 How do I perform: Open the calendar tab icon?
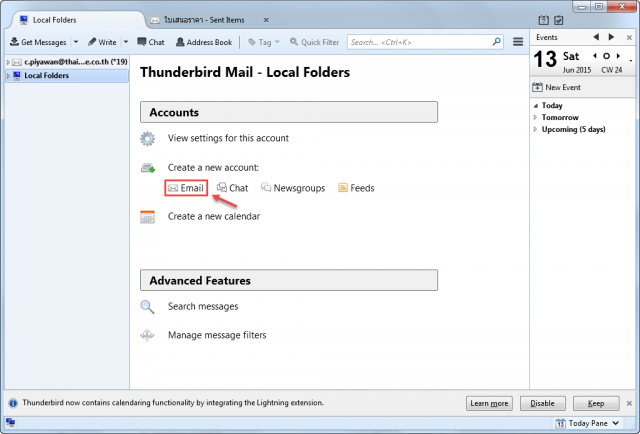tap(543, 20)
